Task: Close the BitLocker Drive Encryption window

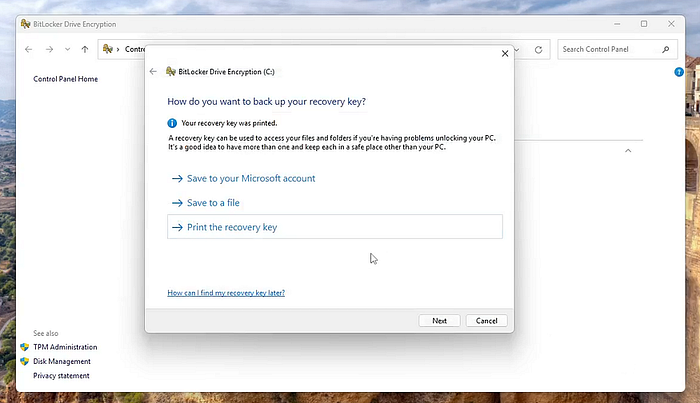Action: (x=671, y=24)
